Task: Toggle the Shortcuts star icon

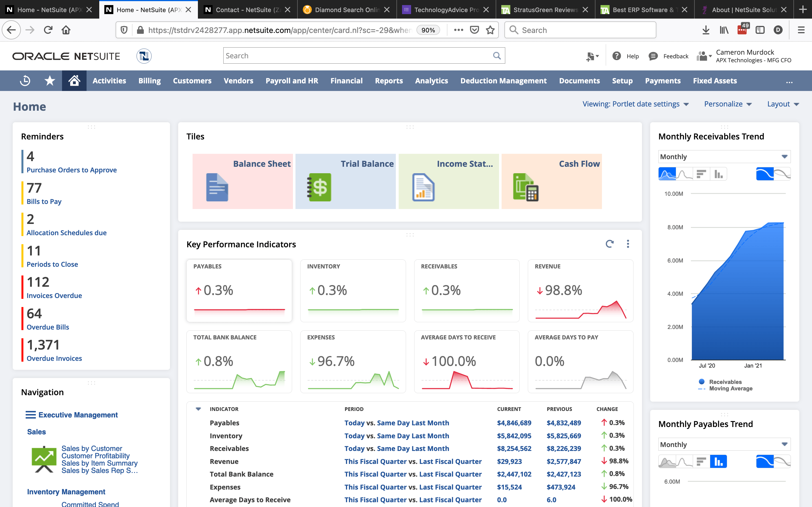Action: [x=49, y=81]
